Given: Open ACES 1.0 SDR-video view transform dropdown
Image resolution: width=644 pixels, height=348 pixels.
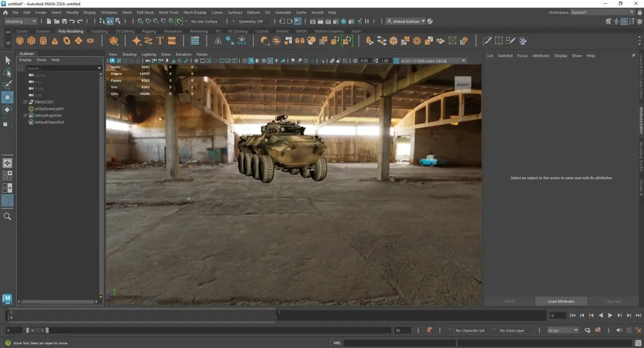Looking at the screenshot, I should click(x=430, y=61).
